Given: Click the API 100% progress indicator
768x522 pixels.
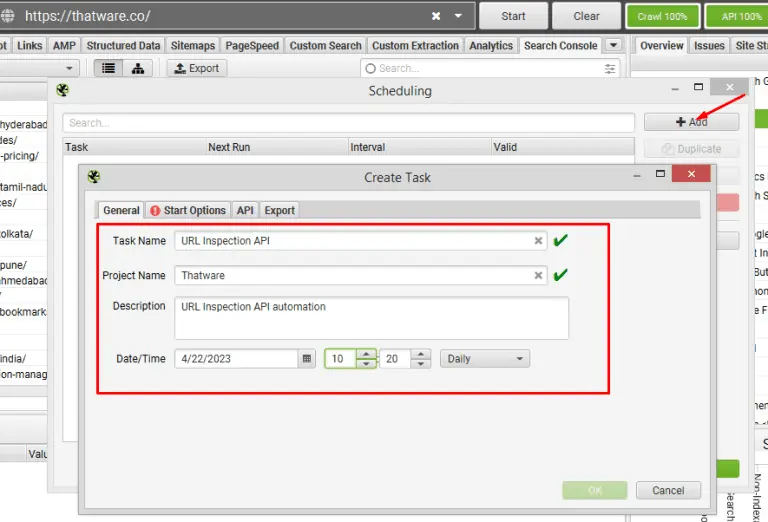Looking at the screenshot, I should click(739, 16).
